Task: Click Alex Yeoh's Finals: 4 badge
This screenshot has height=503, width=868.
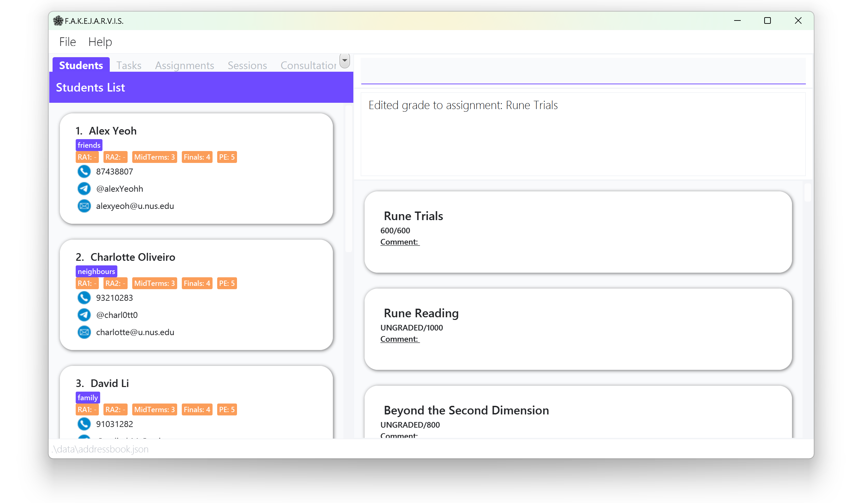Action: point(197,157)
